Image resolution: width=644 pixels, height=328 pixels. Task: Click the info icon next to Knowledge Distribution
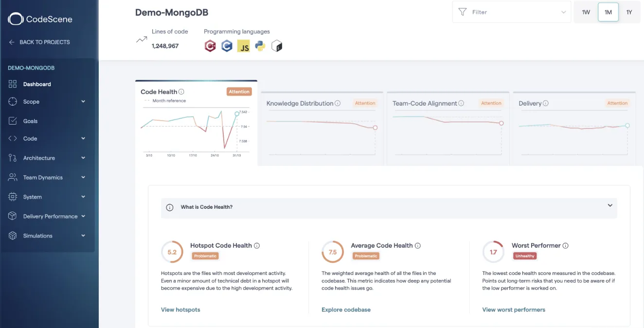[x=338, y=103]
